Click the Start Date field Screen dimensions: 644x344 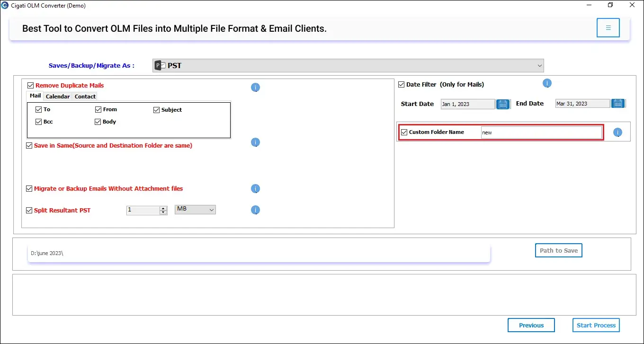[468, 104]
